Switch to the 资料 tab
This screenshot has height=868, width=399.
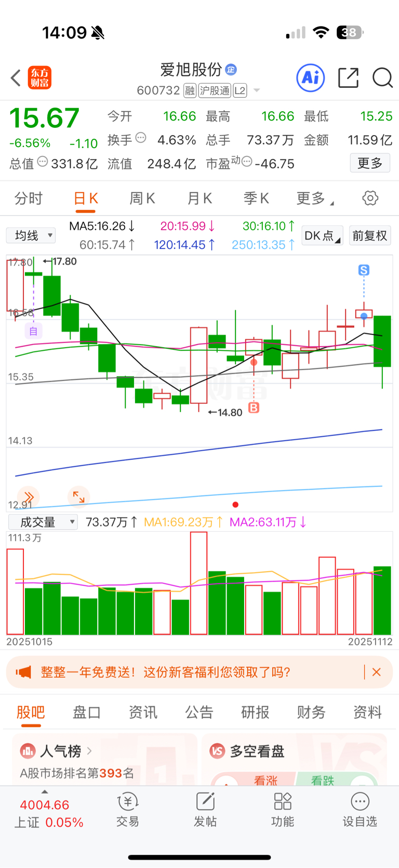pyautogui.click(x=367, y=712)
